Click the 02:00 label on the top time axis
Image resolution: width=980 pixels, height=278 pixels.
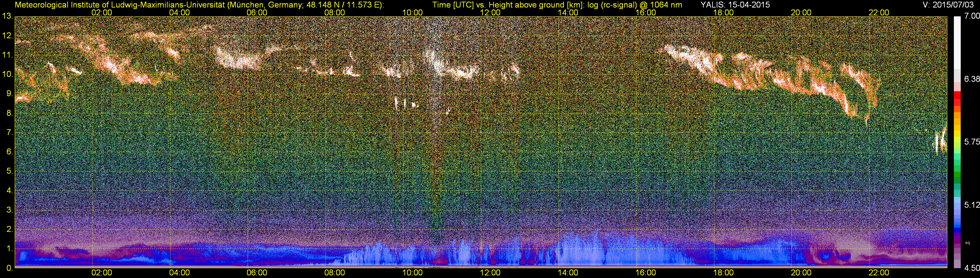(102, 12)
